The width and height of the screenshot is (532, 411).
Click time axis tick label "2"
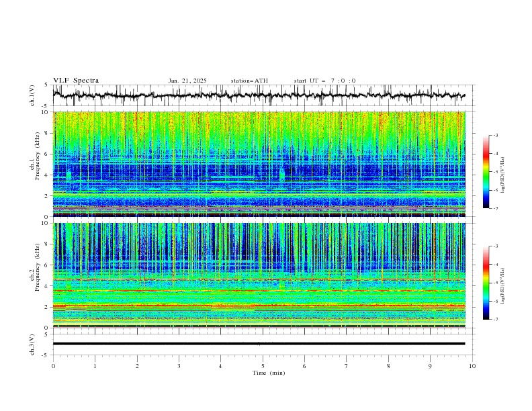(x=137, y=366)
